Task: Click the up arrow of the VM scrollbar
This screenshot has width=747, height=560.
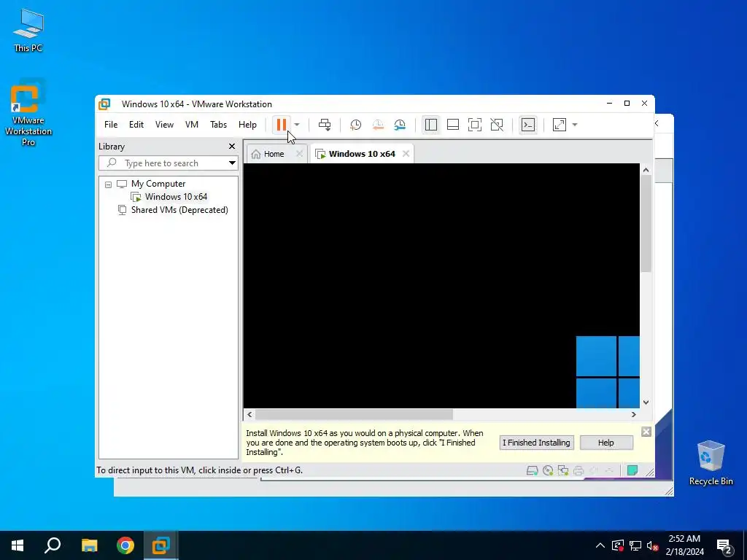Action: point(646,170)
